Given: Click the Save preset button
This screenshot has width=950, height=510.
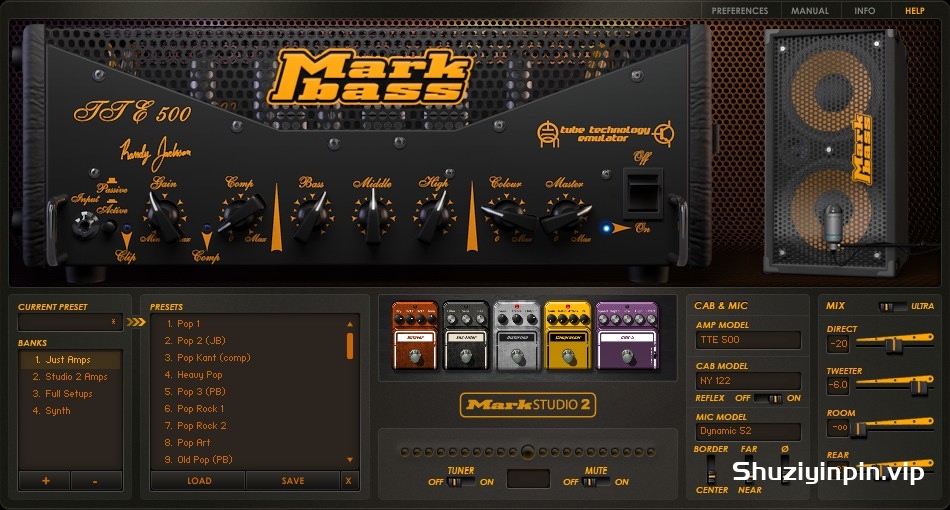Looking at the screenshot, I should (293, 481).
